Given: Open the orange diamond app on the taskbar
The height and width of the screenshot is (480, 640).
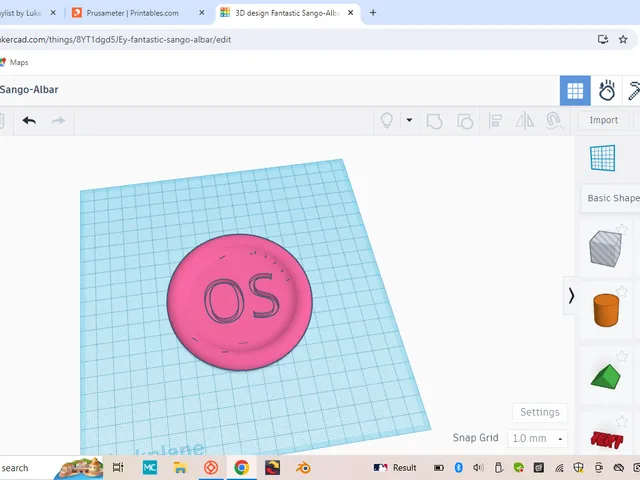Looking at the screenshot, I should (x=211, y=467).
